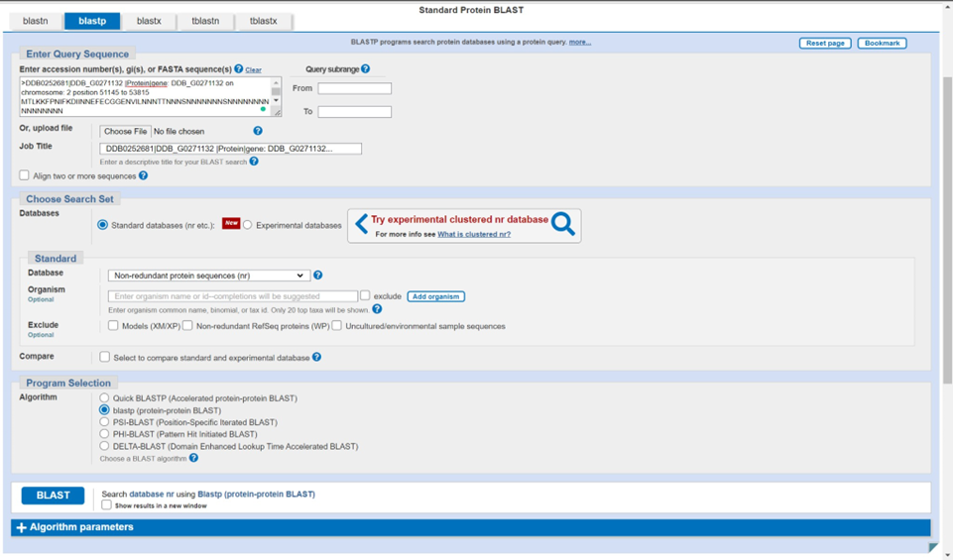
Task: Click the Bookmark button
Action: [882, 44]
